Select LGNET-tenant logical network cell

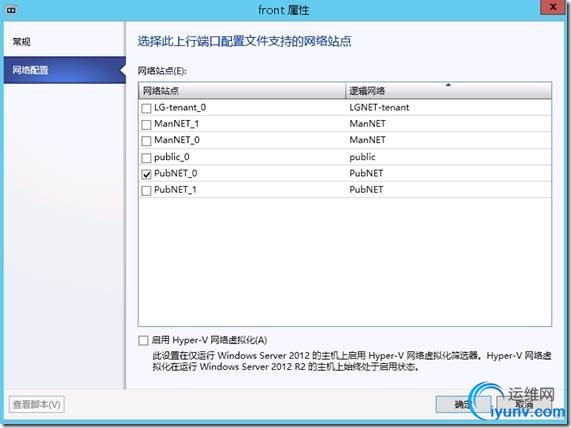pos(379,107)
